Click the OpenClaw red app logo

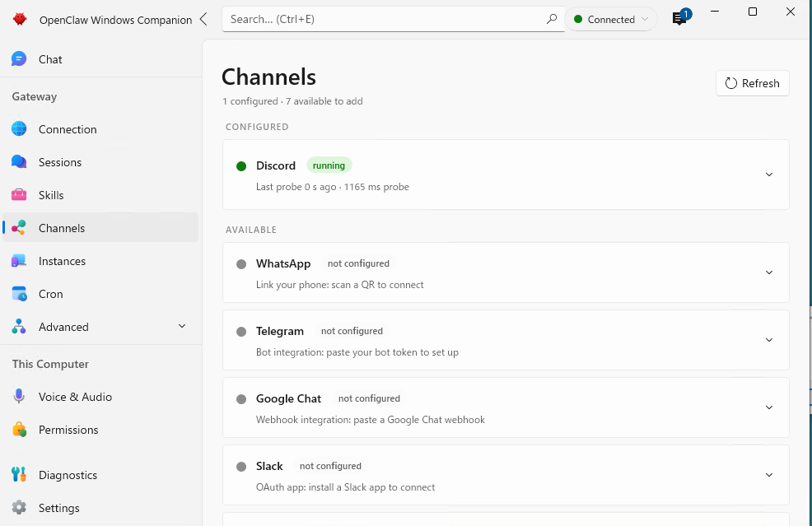[x=20, y=19]
